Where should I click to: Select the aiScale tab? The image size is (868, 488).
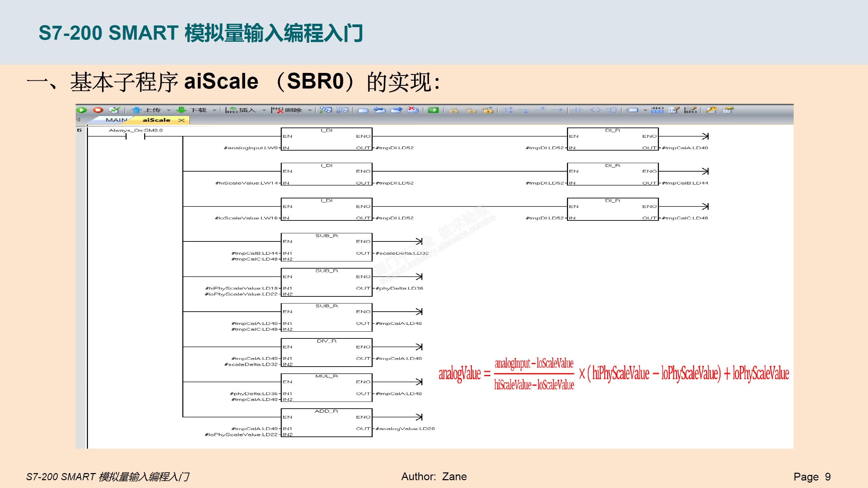click(x=156, y=120)
